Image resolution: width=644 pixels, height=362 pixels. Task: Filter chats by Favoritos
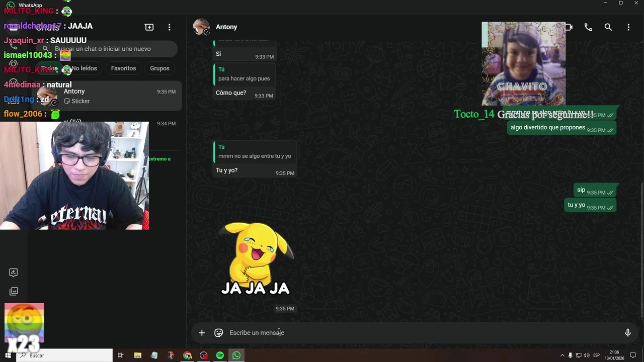tap(123, 68)
